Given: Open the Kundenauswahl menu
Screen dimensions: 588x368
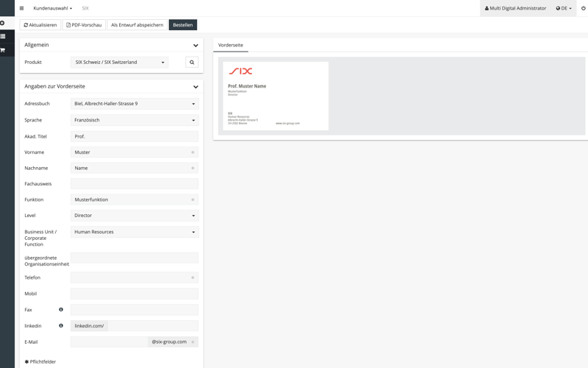Looking at the screenshot, I should pyautogui.click(x=52, y=8).
